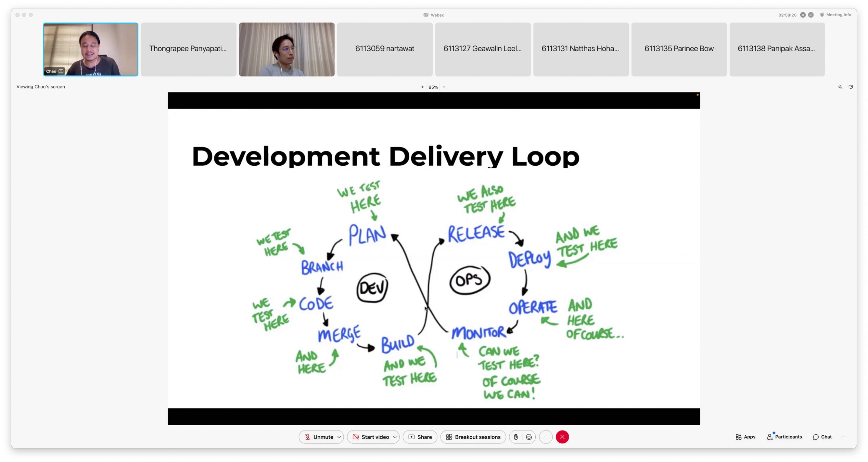The width and height of the screenshot is (868, 462).
Task: Open Breakout sessions
Action: (x=473, y=437)
